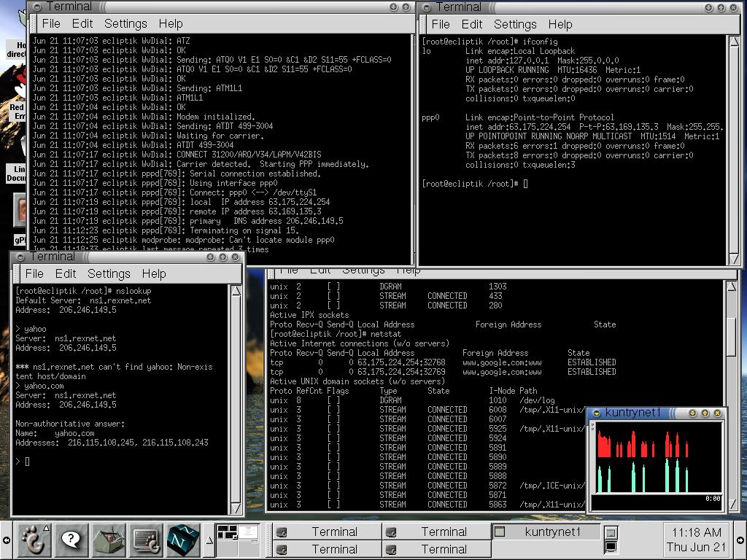Open Edit menu in the WvDial log Terminal
The width and height of the screenshot is (747, 560).
(x=82, y=24)
